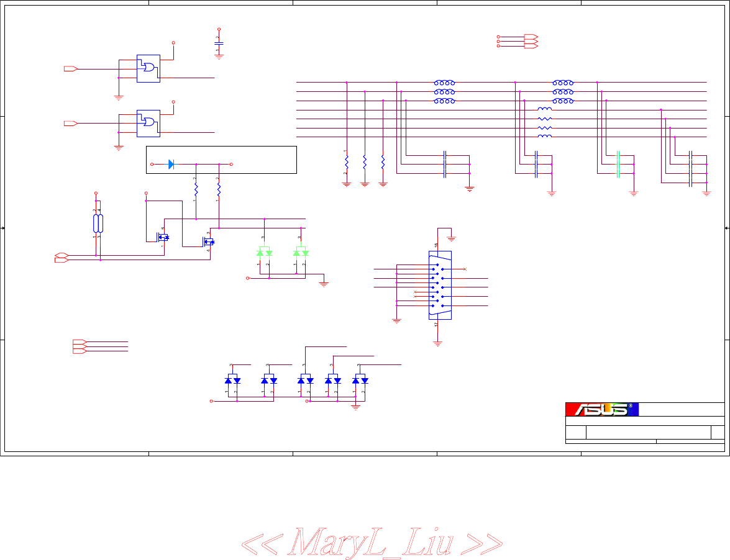
Task: Select the bottommost of four small inductors
Action: tap(545, 137)
